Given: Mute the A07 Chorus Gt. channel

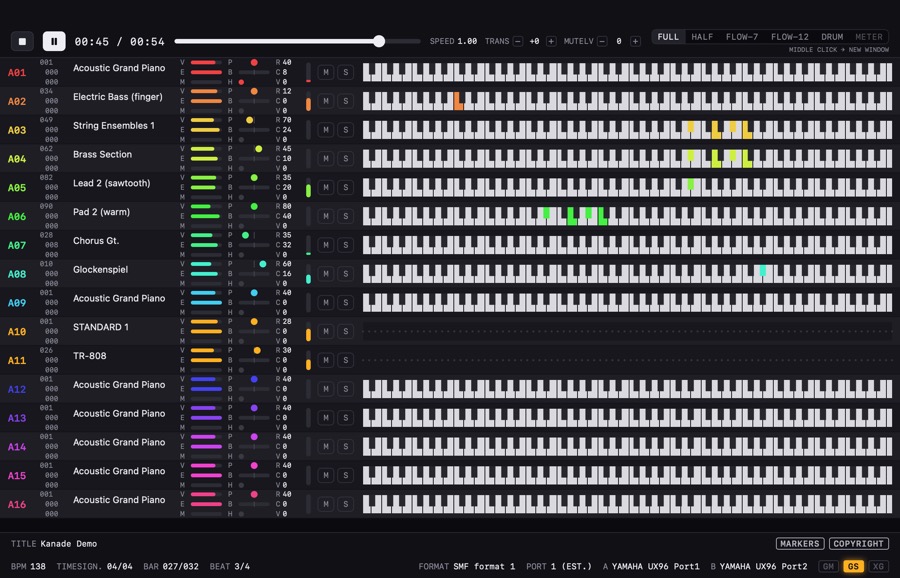Looking at the screenshot, I should point(326,245).
